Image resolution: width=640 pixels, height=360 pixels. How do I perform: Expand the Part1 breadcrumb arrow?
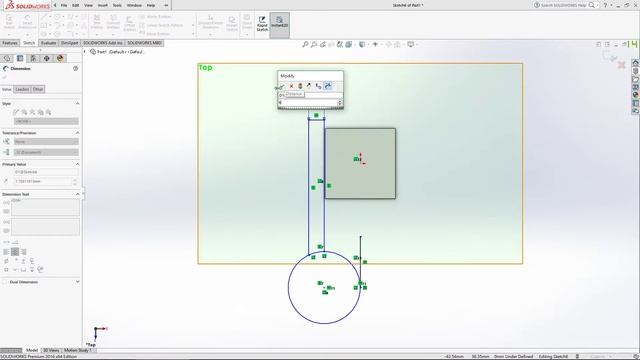coord(85,52)
